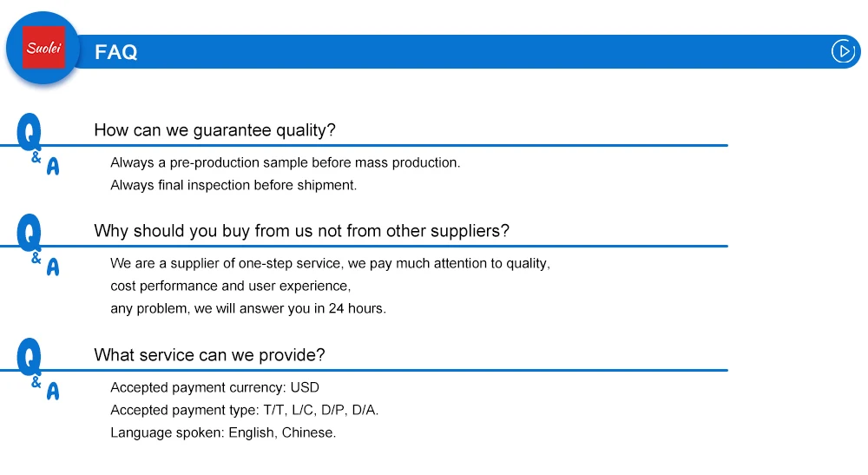
Task: Click Q&A icon beside service question
Action: (36, 369)
